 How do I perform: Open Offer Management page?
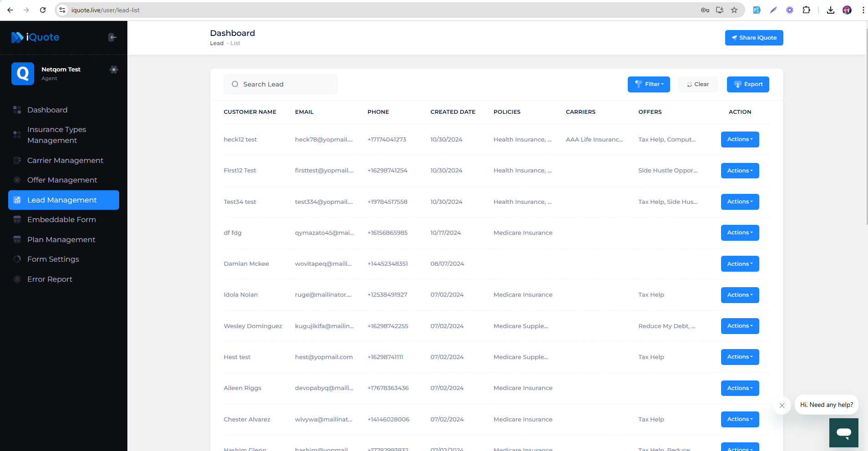(x=64, y=180)
